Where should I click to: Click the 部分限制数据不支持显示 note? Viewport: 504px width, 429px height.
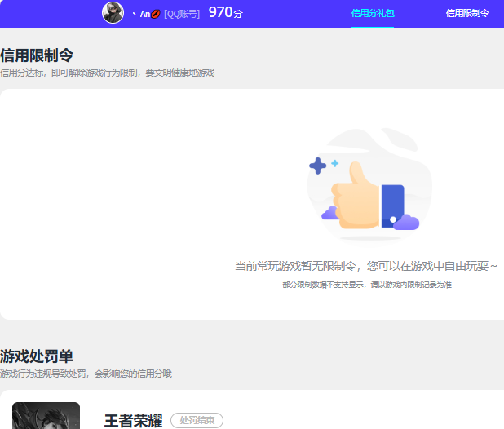367,285
